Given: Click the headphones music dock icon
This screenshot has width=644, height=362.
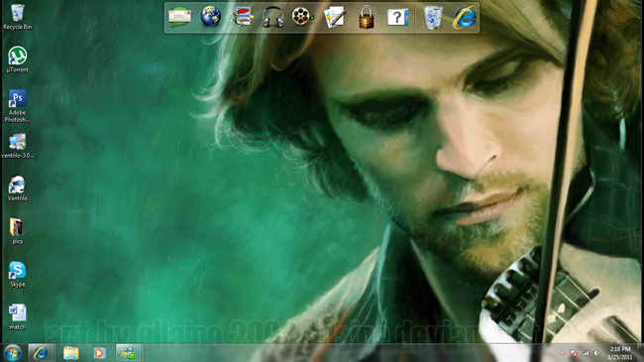Looking at the screenshot, I should pyautogui.click(x=272, y=17).
